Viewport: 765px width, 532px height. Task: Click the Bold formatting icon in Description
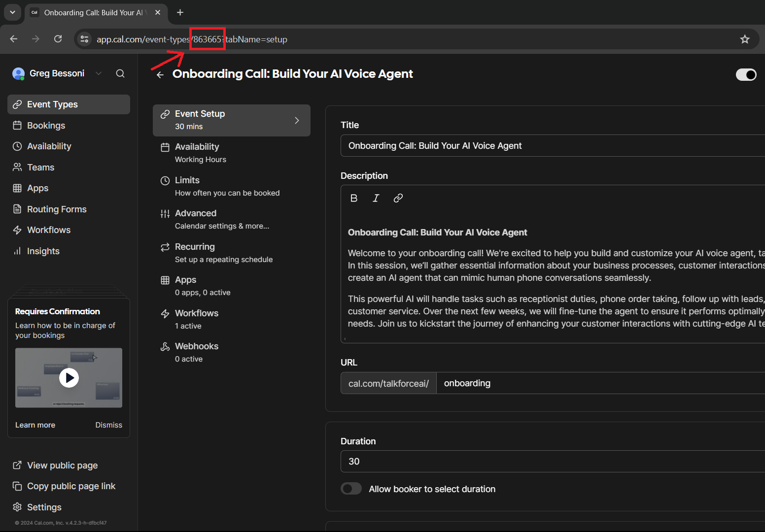pos(354,198)
